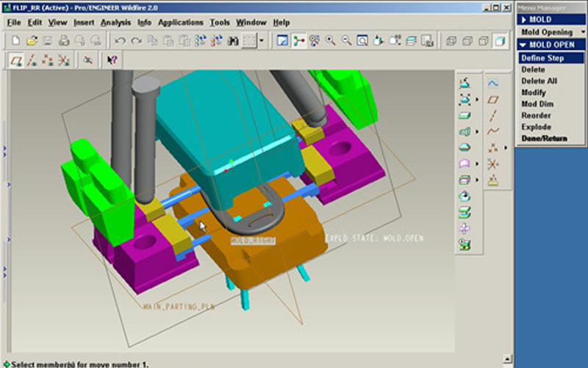588x368 pixels.
Task: Click the context help pointer icon
Action: click(112, 60)
